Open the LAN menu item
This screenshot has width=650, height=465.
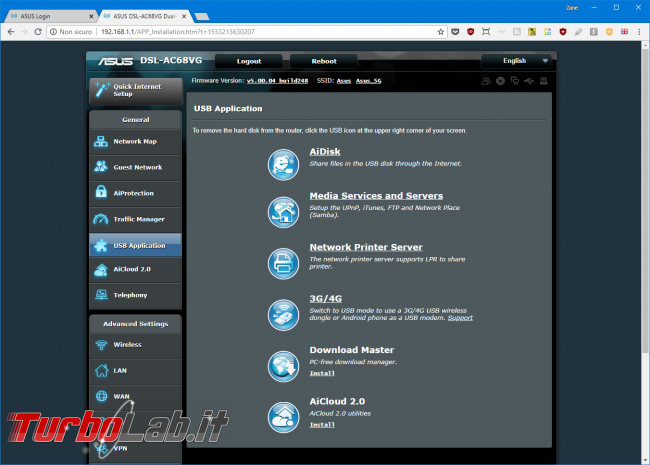[135, 371]
